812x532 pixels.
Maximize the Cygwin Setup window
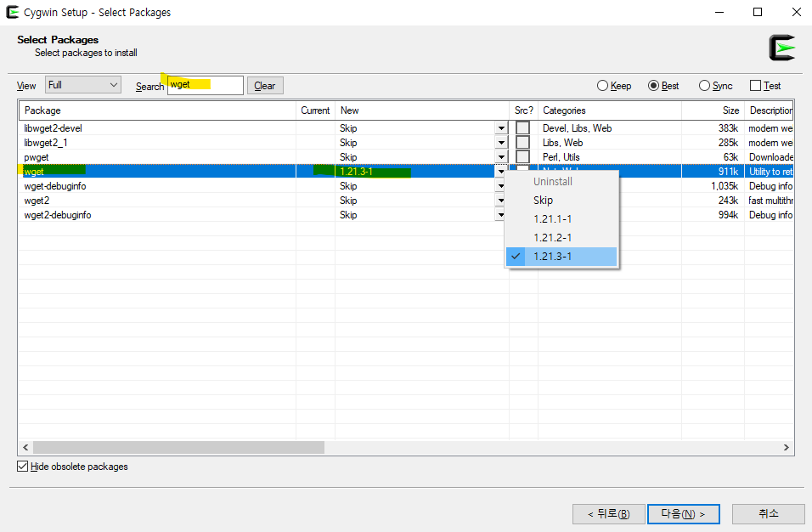pos(758,12)
